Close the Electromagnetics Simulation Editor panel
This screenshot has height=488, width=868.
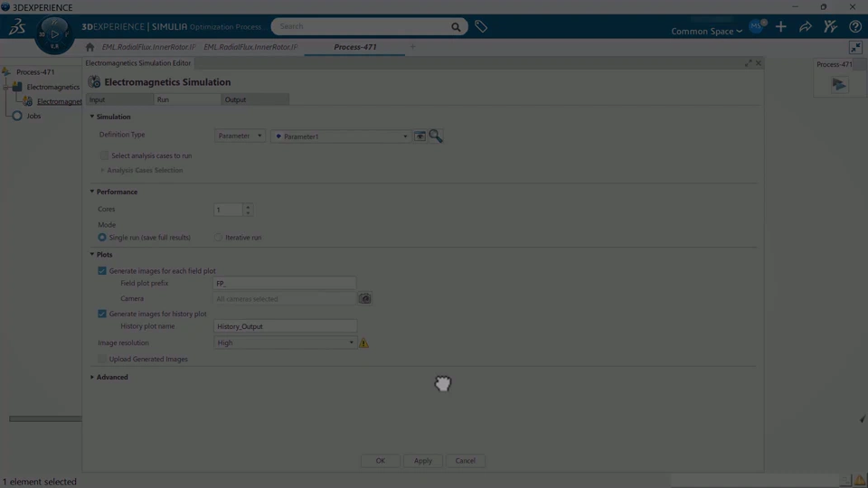tap(759, 63)
